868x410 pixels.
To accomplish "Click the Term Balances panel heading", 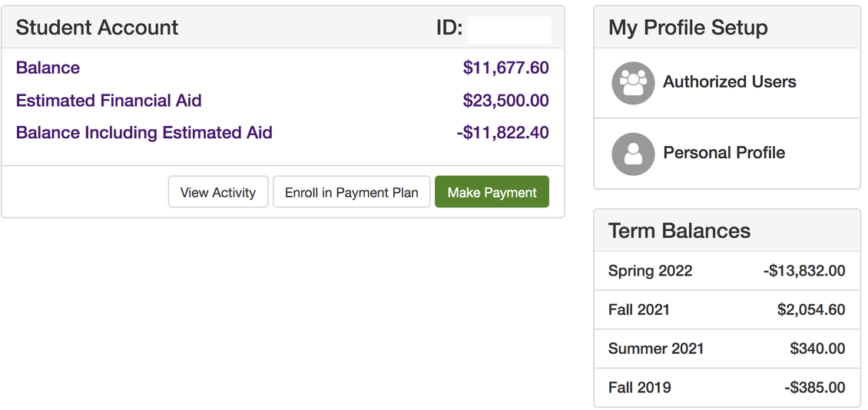I will 679,230.
